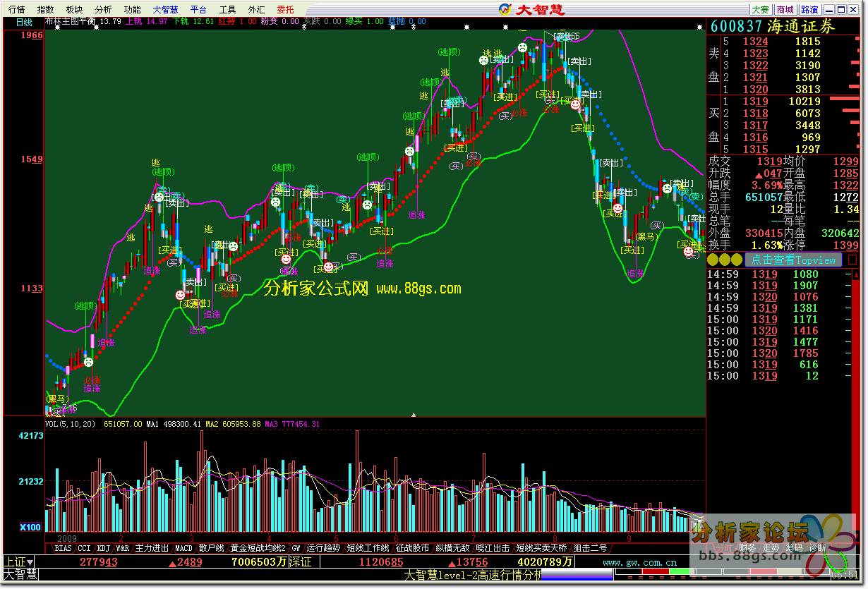Click the 深证 index label in status bar

(x=300, y=562)
